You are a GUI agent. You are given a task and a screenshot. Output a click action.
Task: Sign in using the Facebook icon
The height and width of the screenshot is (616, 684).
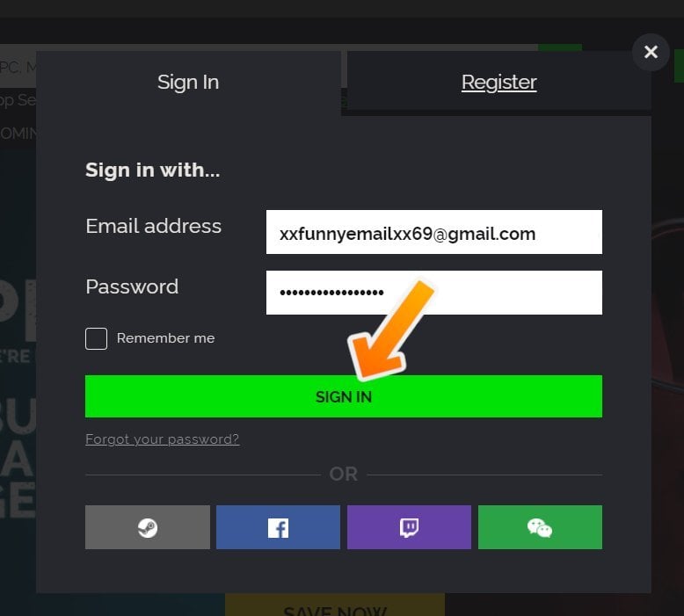(278, 527)
